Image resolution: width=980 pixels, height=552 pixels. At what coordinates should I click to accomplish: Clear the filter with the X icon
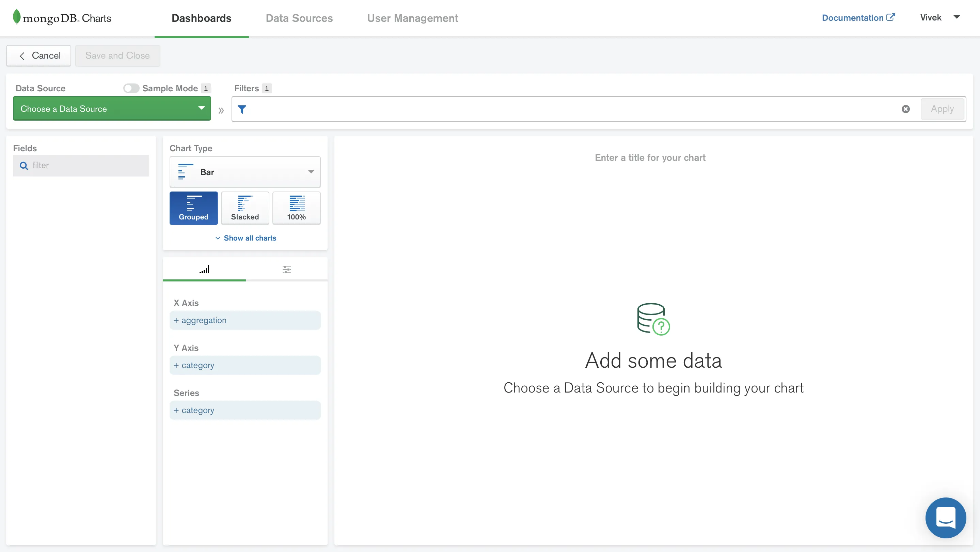tap(905, 109)
